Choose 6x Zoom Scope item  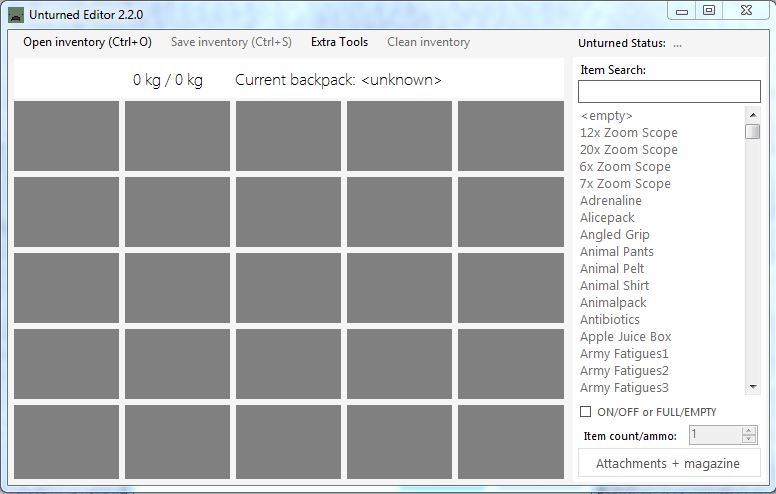[x=626, y=167]
